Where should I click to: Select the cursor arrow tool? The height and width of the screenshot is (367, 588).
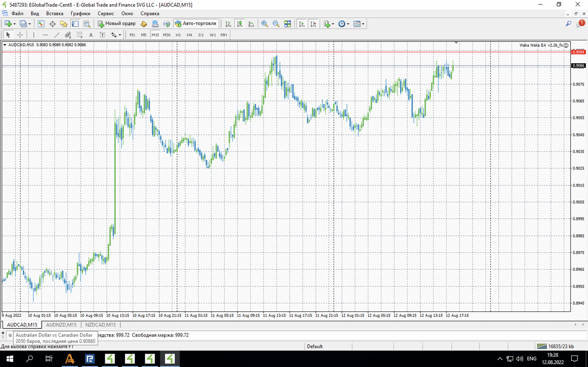8,35
